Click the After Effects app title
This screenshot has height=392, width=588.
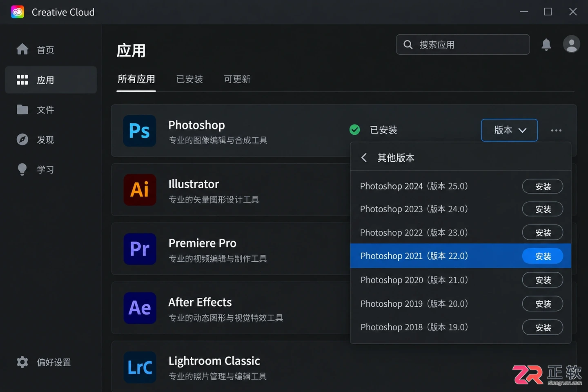(200, 302)
